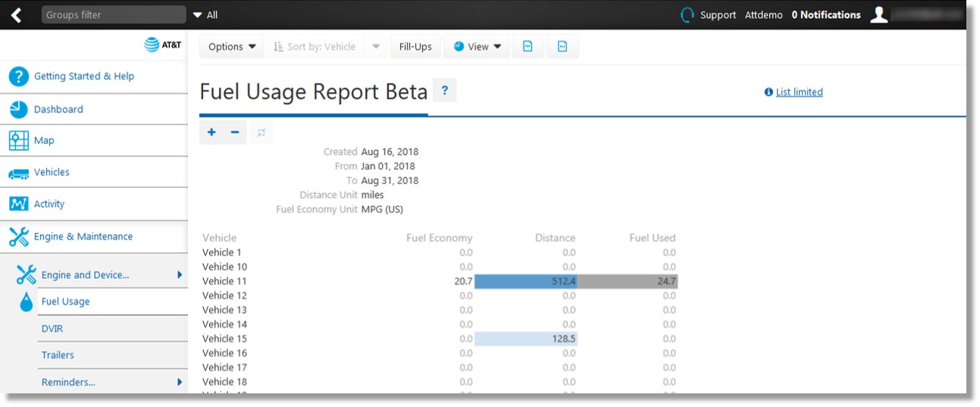Click the user profile avatar icon

[x=878, y=14]
